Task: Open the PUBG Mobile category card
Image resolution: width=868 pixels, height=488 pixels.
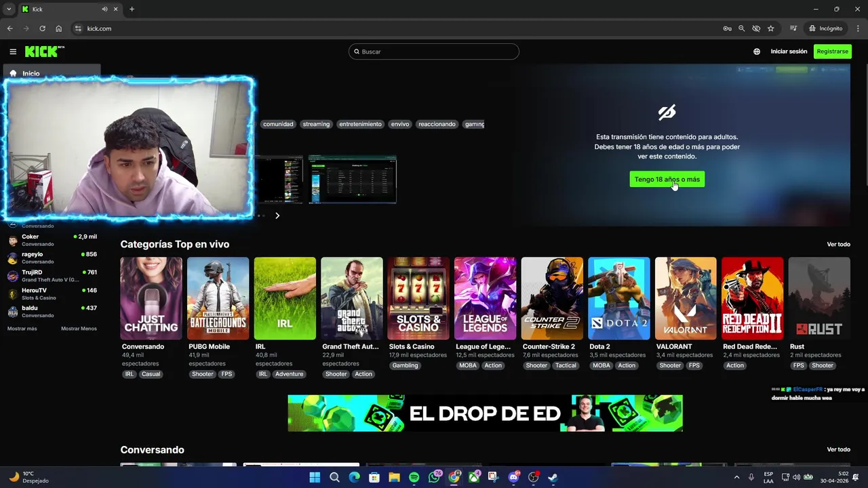Action: tap(218, 298)
